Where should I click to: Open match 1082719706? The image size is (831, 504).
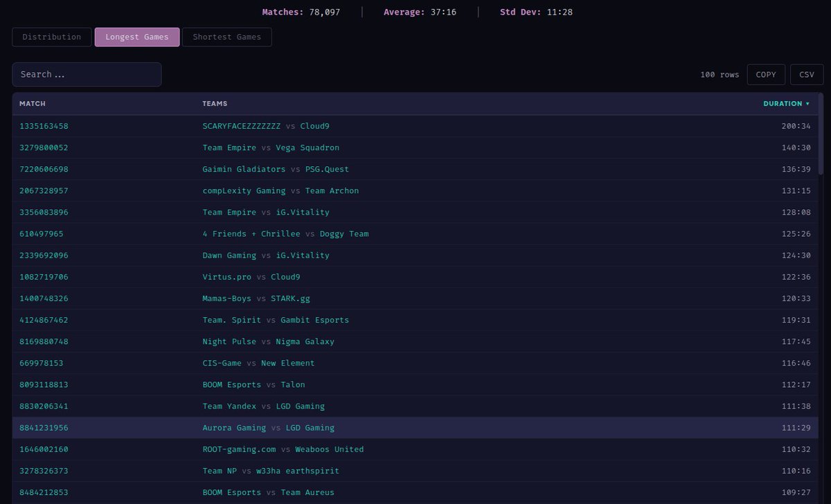[x=44, y=276]
